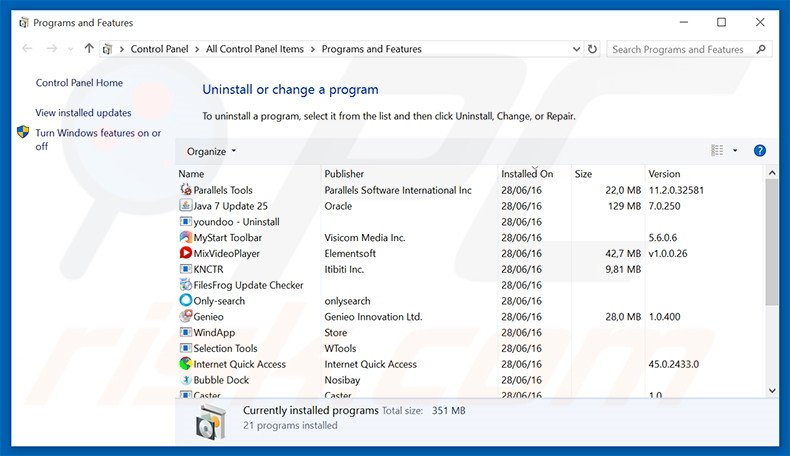Navigate to Control Panel breadcrumb

pyautogui.click(x=159, y=49)
